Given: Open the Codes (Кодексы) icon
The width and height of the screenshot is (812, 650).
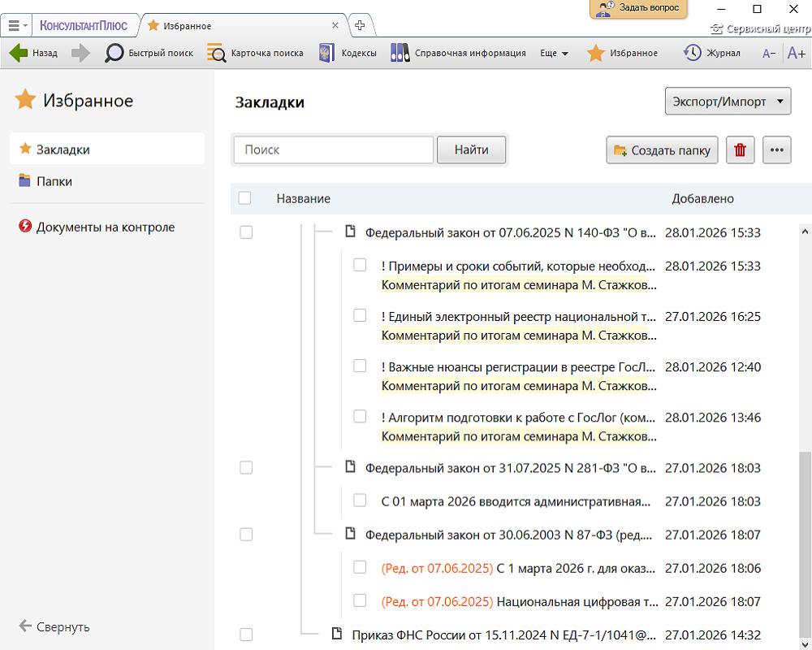Looking at the screenshot, I should (x=327, y=53).
